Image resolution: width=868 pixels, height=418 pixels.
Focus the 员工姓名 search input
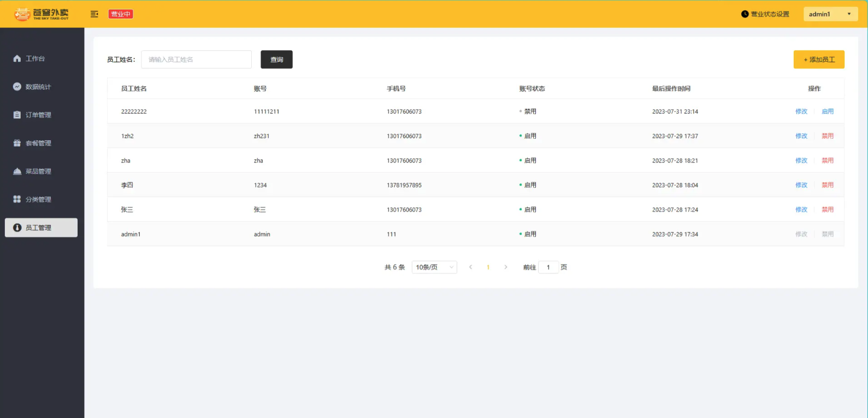pos(196,59)
